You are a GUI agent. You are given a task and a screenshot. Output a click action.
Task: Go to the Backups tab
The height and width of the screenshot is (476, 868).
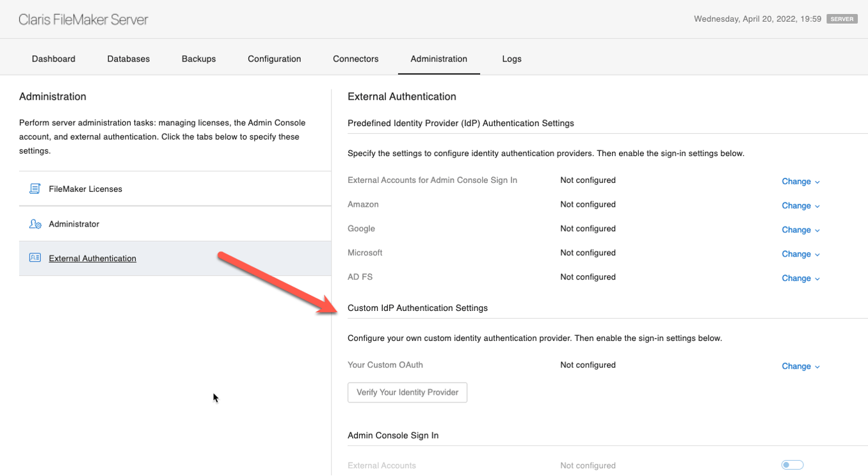[x=198, y=59]
